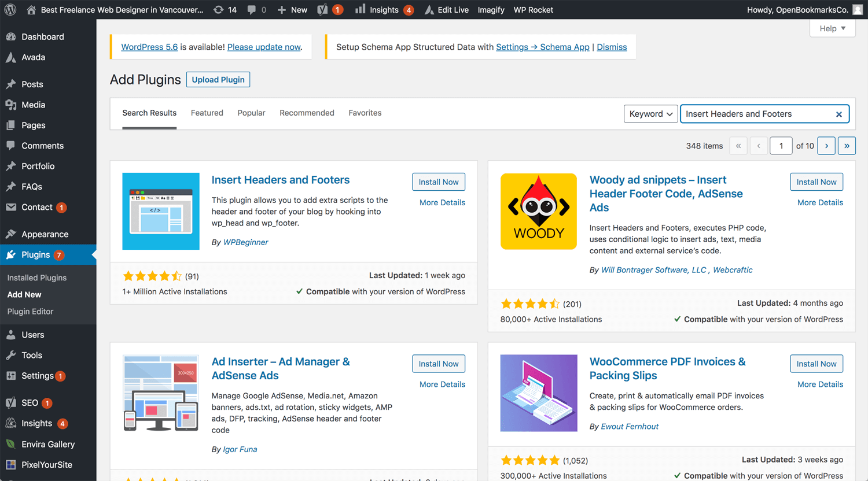Switch to the Featured tab
This screenshot has width=868, height=481.
pos(207,113)
